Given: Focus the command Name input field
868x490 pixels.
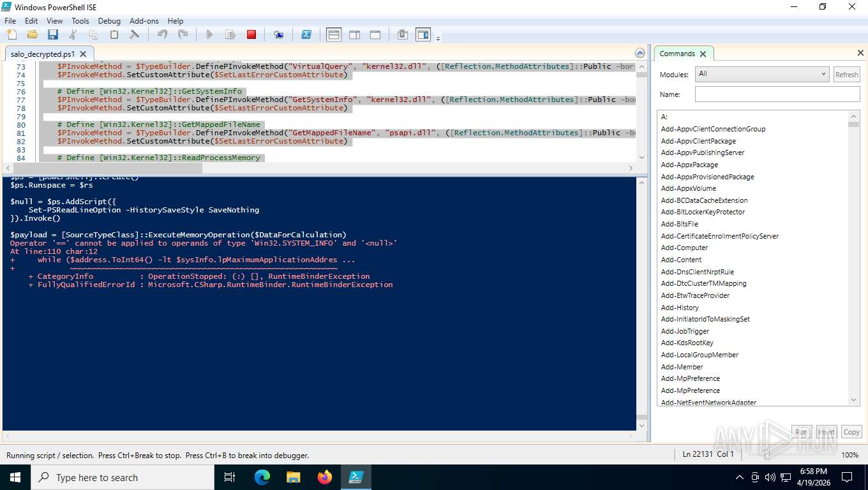Looking at the screenshot, I should tap(777, 94).
